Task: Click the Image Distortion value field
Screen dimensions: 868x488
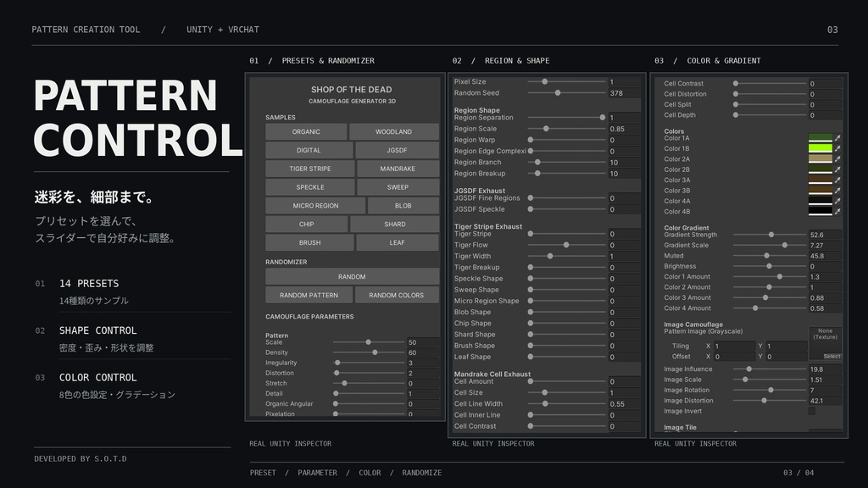Action: (825, 401)
